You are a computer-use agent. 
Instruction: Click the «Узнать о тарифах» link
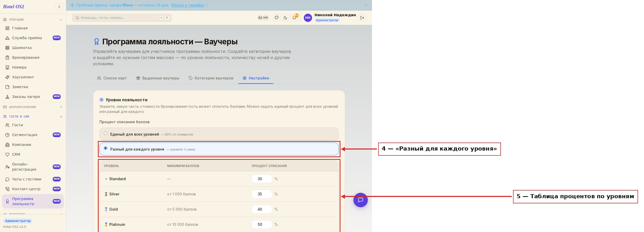[x=188, y=5]
